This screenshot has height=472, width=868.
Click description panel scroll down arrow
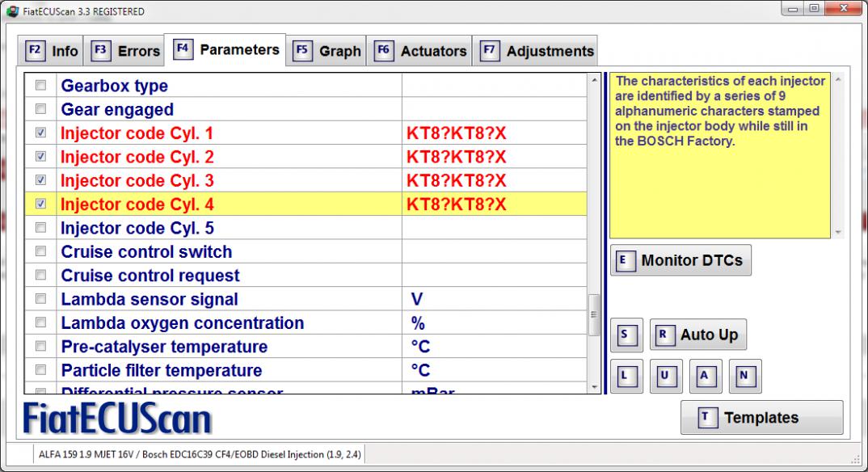tap(838, 232)
